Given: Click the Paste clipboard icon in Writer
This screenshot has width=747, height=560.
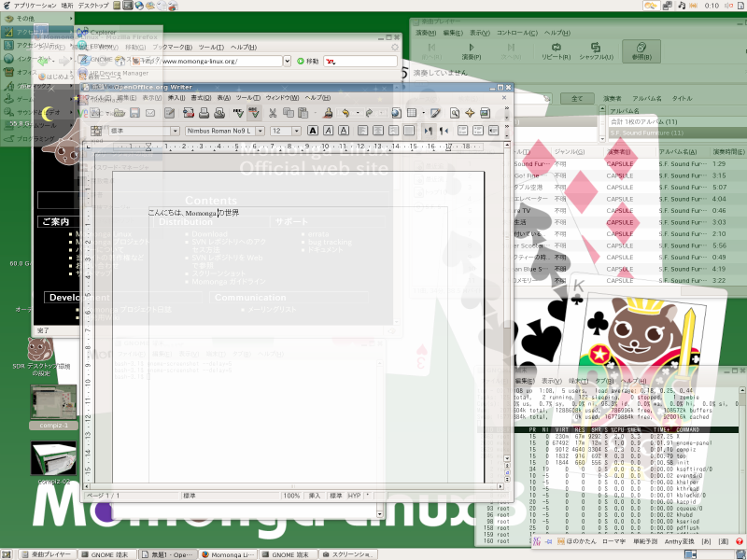Looking at the screenshot, I should pyautogui.click(x=303, y=113).
